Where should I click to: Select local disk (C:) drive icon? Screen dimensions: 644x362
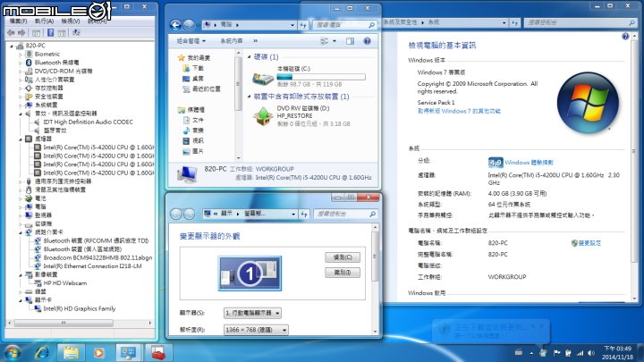(263, 78)
